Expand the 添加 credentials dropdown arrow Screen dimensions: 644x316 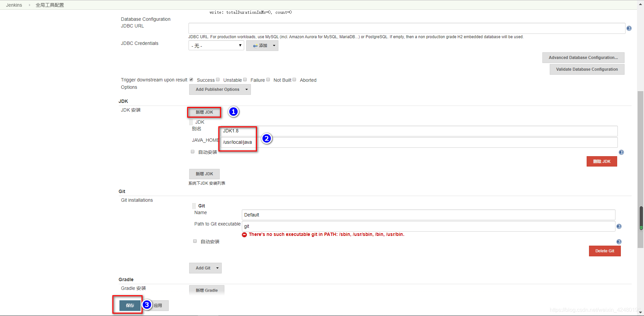(x=274, y=46)
